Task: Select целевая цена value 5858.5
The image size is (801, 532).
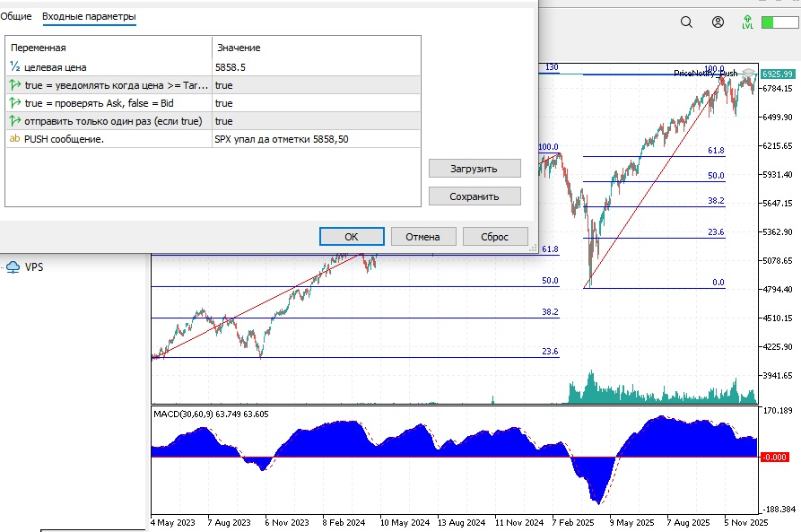Action: tap(317, 67)
